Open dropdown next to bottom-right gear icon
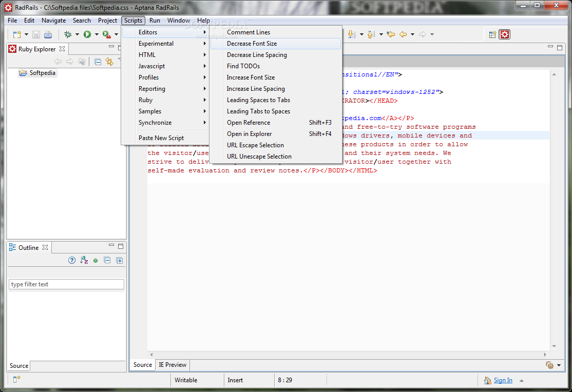 (559, 365)
